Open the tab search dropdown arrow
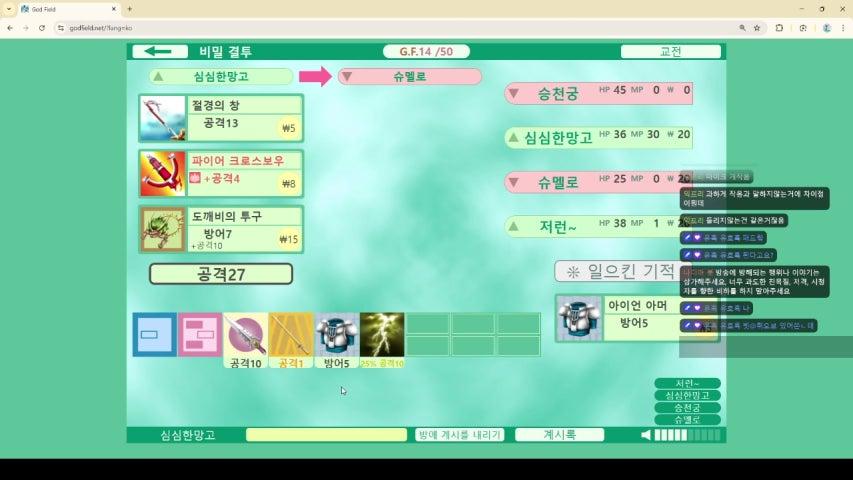The width and height of the screenshot is (853, 480). click(9, 9)
